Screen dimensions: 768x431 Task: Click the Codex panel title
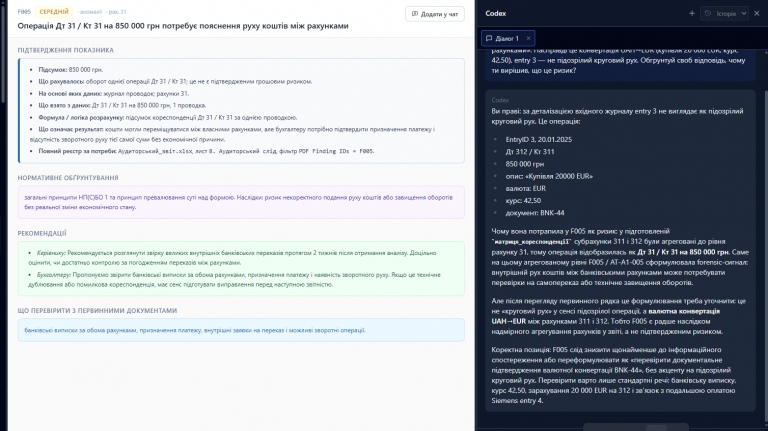(x=496, y=14)
